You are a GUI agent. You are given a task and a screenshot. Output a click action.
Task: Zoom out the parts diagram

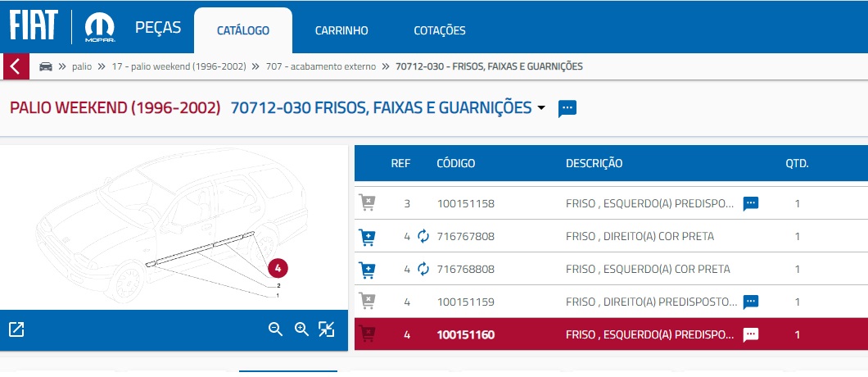click(276, 329)
